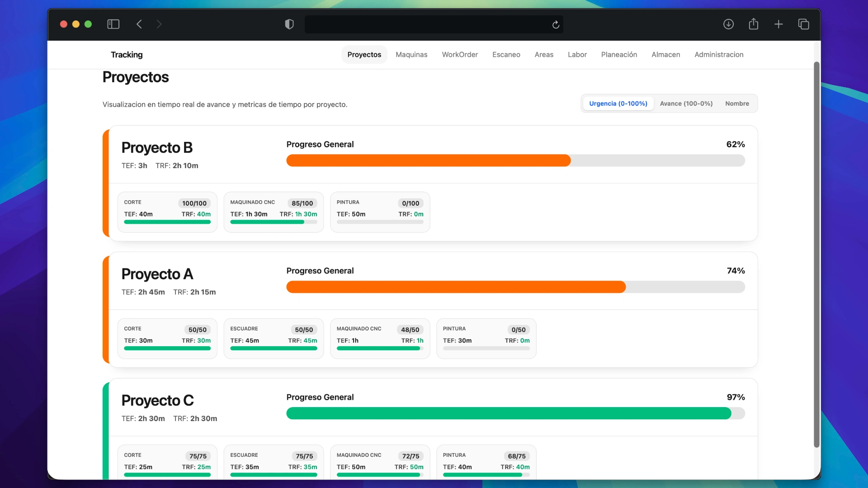
Task: Switch to the Maquinas tab
Action: click(411, 54)
